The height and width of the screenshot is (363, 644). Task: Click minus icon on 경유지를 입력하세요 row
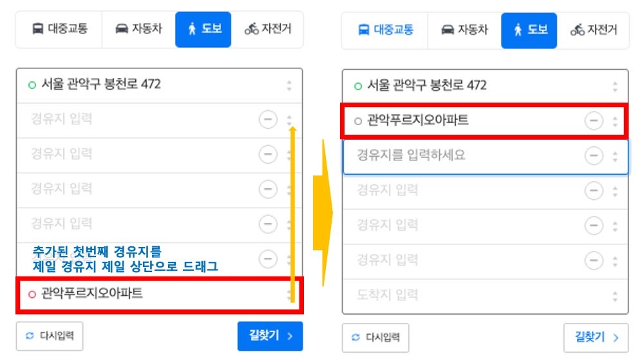point(594,156)
